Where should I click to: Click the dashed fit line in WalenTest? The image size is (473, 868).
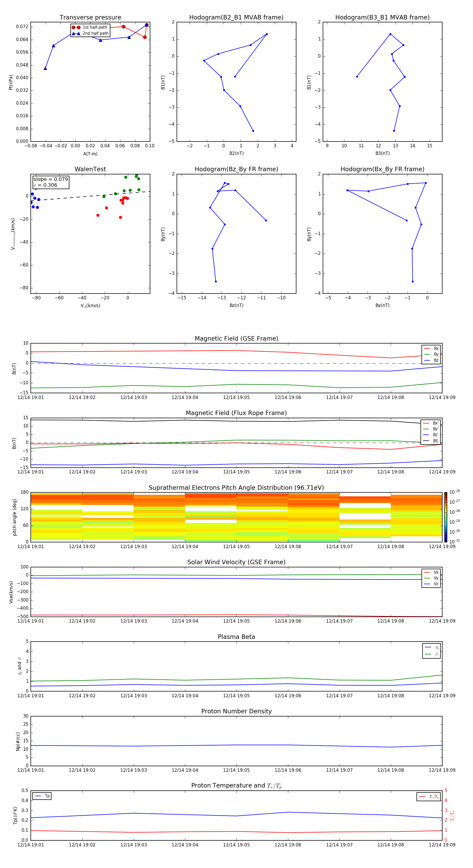click(90, 196)
